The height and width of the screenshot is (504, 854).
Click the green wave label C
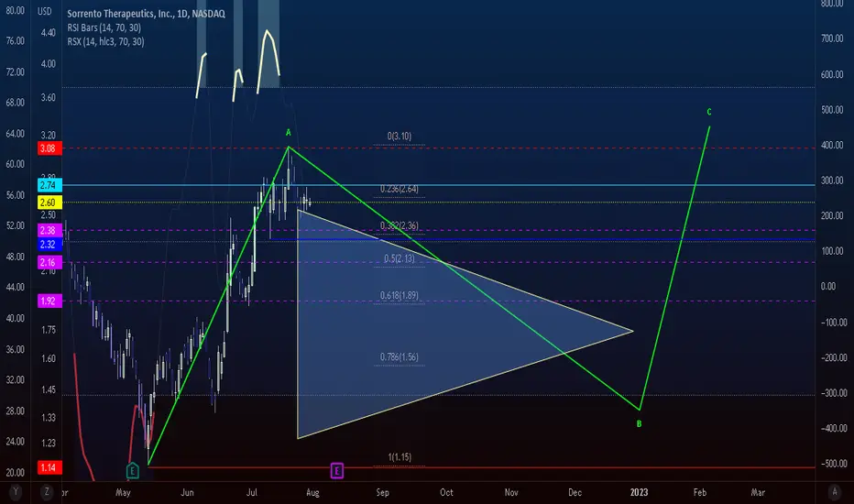[x=709, y=112]
